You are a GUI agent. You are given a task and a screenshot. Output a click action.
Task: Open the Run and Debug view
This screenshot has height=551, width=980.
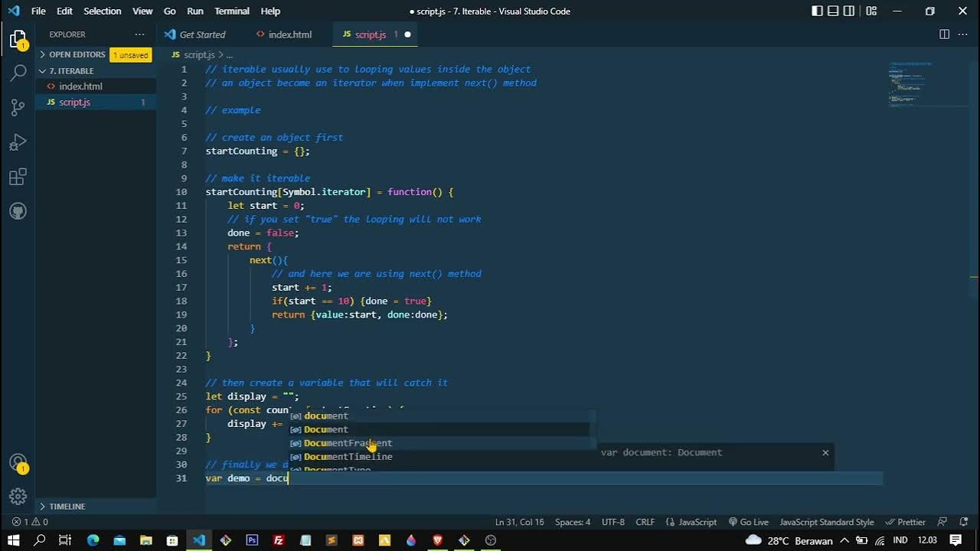click(18, 142)
